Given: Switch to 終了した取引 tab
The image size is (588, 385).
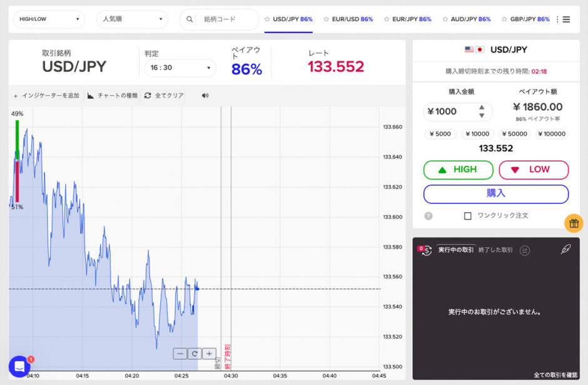Looking at the screenshot, I should (495, 250).
